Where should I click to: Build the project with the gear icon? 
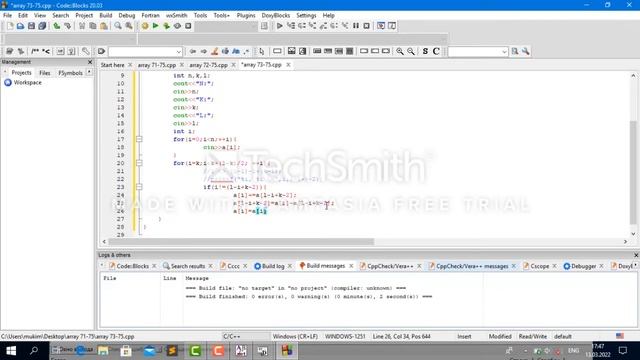click(x=145, y=26)
